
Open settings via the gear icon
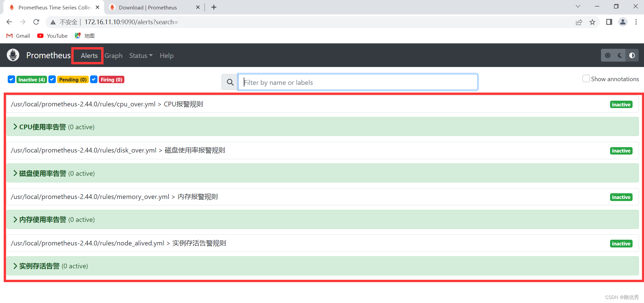pyautogui.click(x=608, y=55)
